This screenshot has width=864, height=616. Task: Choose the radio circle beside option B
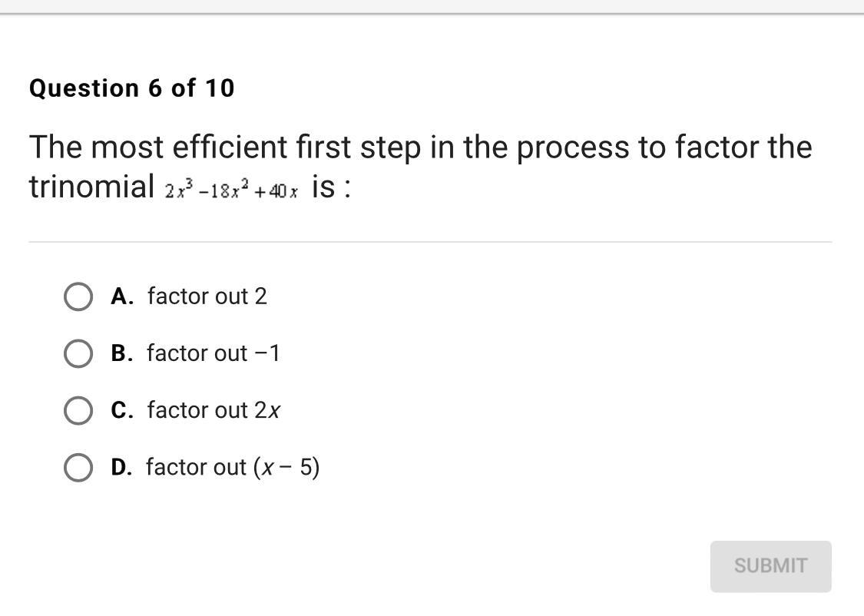pos(78,353)
